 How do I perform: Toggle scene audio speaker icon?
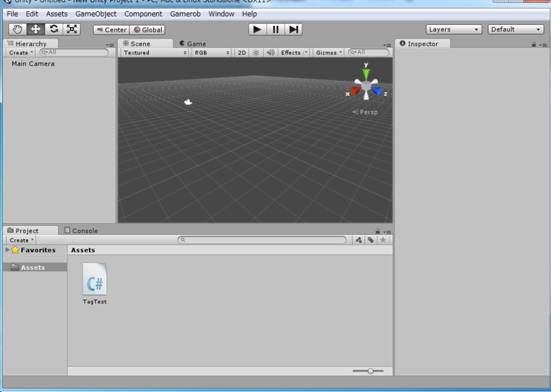(x=270, y=52)
